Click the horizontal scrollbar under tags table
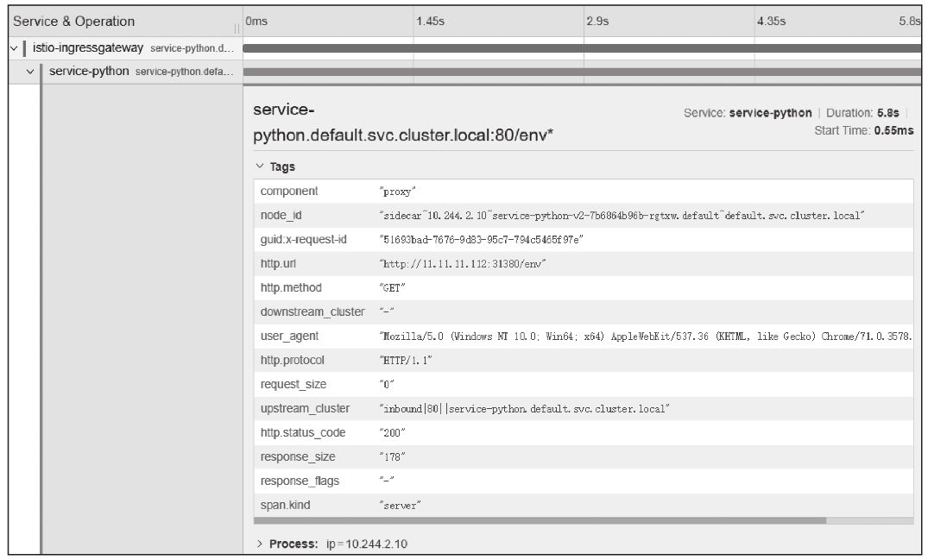The height and width of the screenshot is (560, 928). point(540,521)
